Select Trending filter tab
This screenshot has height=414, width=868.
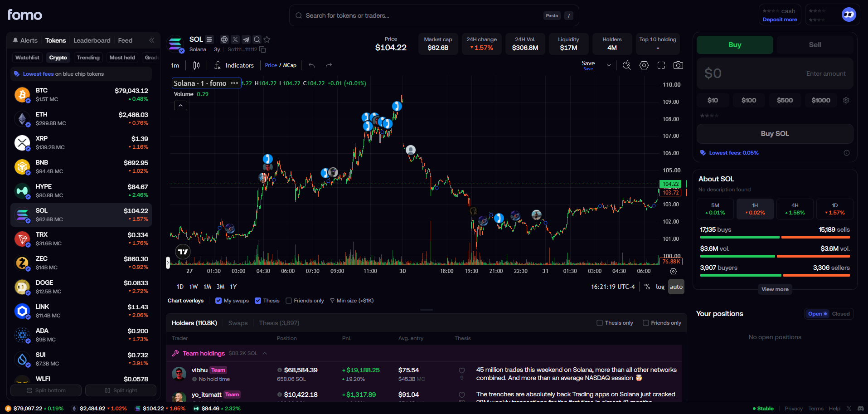[x=88, y=58]
